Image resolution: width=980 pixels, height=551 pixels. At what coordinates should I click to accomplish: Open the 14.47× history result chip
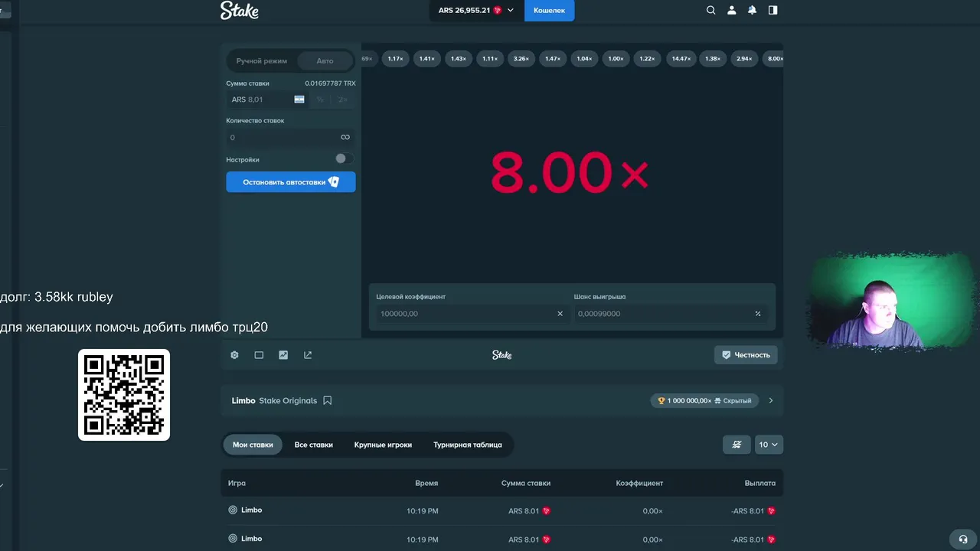click(681, 59)
